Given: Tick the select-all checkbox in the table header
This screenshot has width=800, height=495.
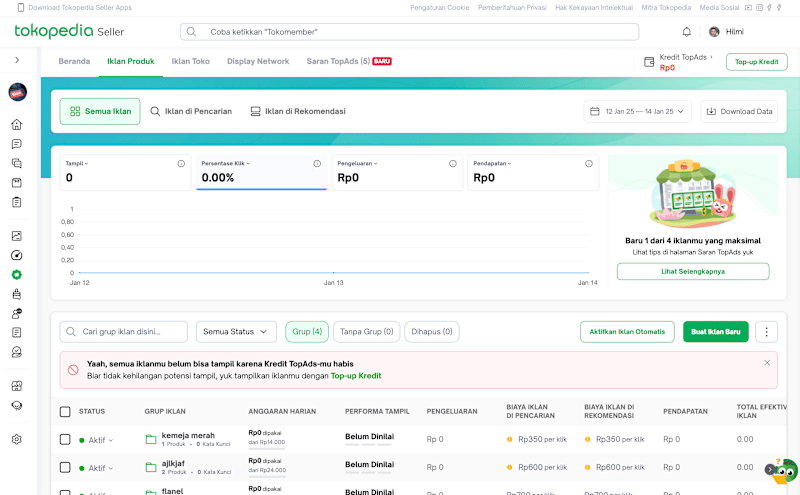Looking at the screenshot, I should [65, 411].
